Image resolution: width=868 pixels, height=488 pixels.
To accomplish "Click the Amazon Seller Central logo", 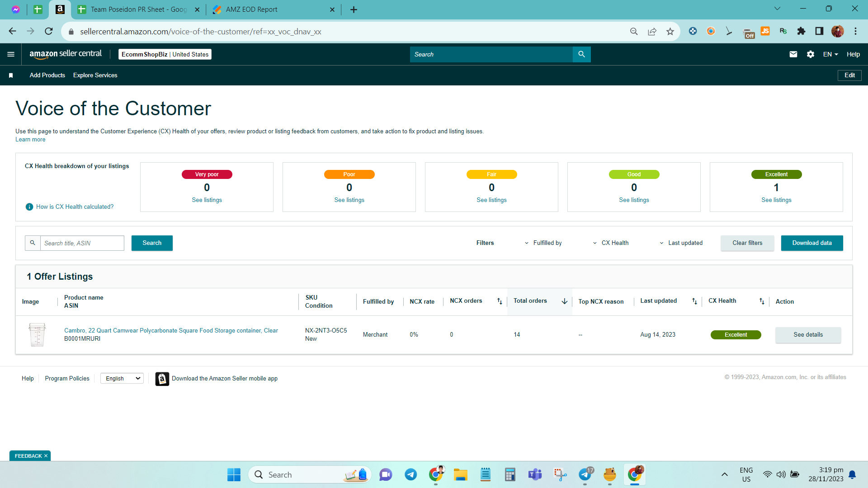I will tap(66, 54).
